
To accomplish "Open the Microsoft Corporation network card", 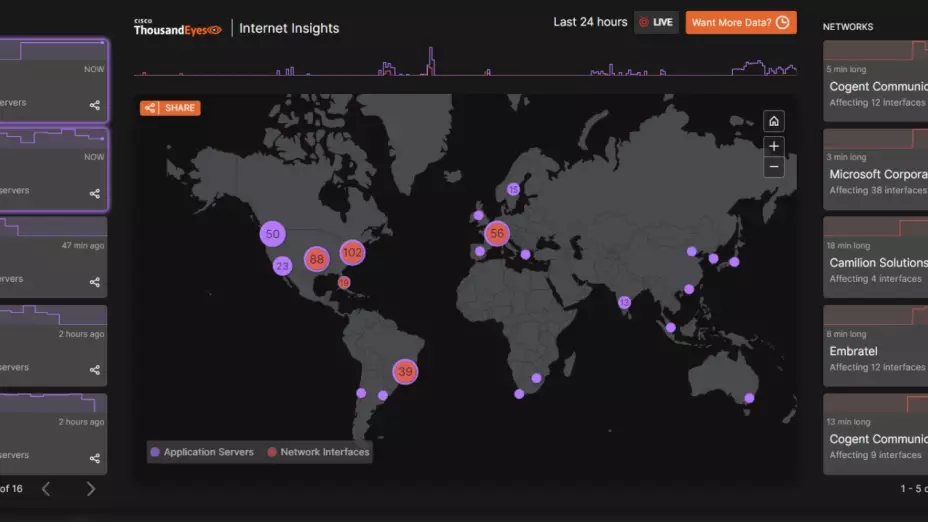I will tap(876, 169).
